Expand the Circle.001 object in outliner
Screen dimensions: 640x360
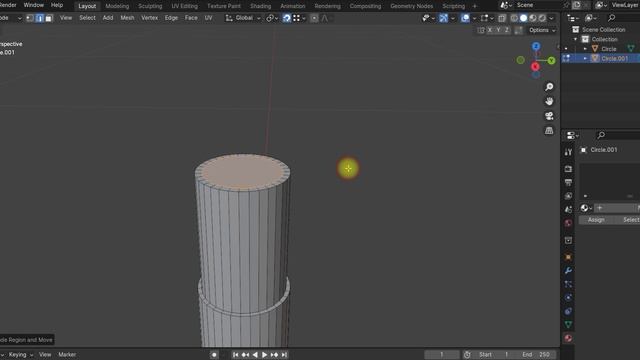[x=585, y=59]
